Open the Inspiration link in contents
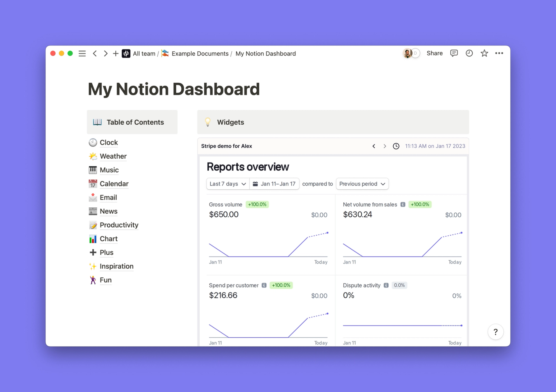The width and height of the screenshot is (556, 392). click(117, 266)
